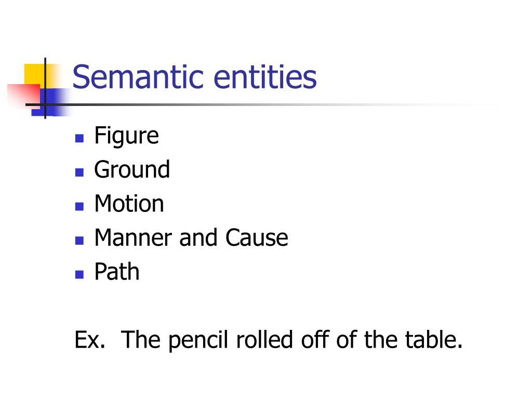Screen dimensions: 532x399
Task: Click the 'Semantic entities' slide title
Action: [194, 77]
